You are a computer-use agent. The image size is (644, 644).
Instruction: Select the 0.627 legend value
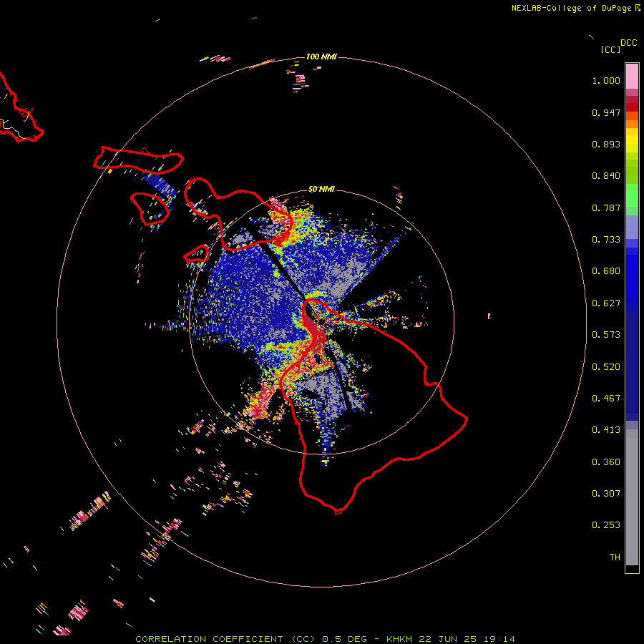606,303
